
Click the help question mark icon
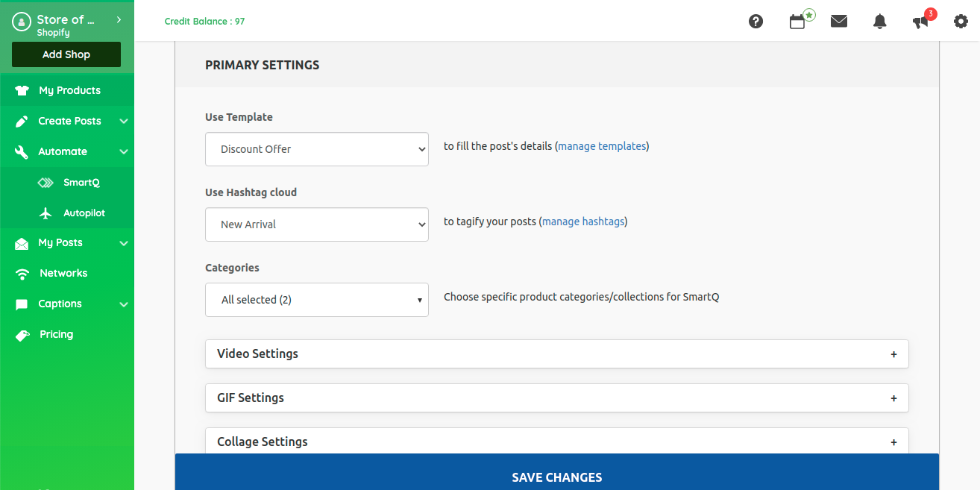756,22
